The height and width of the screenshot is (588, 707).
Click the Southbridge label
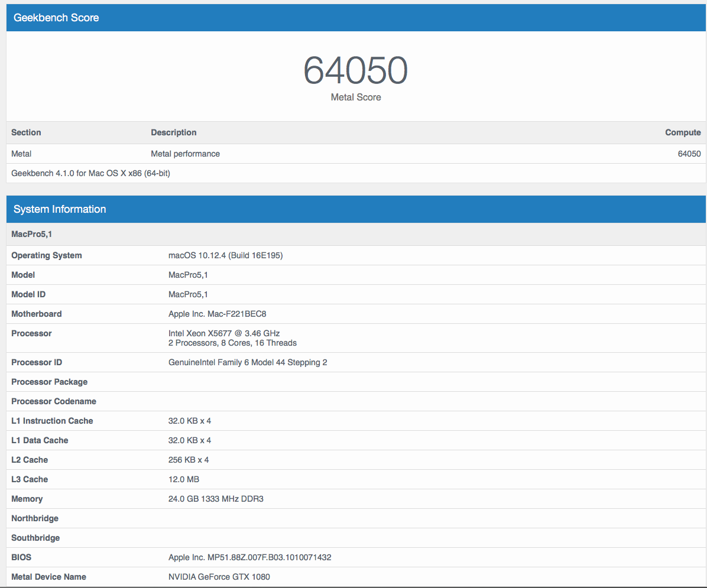35,538
